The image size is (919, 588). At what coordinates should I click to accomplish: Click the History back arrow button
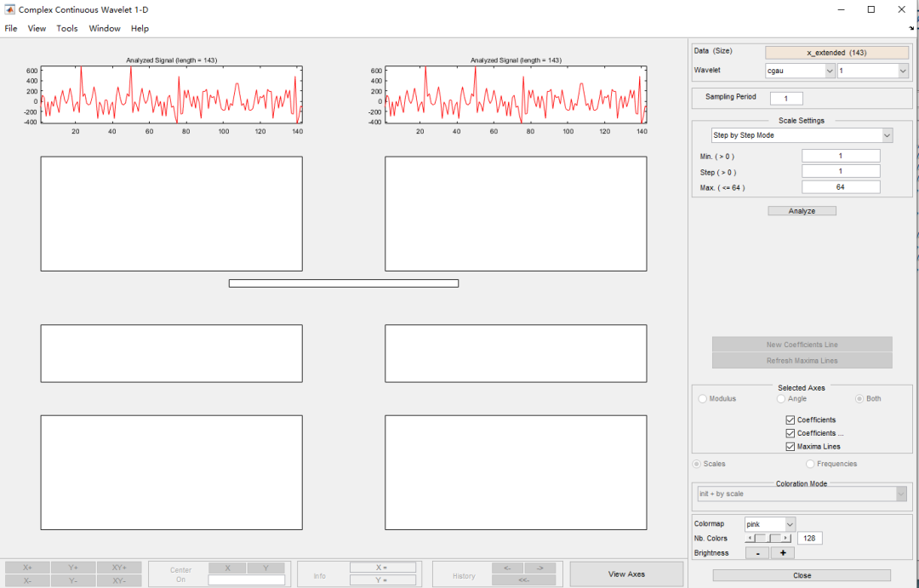pos(507,568)
